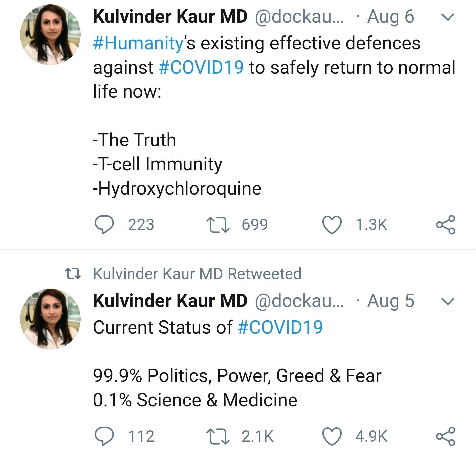
Task: Like the Aug 5 tweet
Action: click(332, 436)
